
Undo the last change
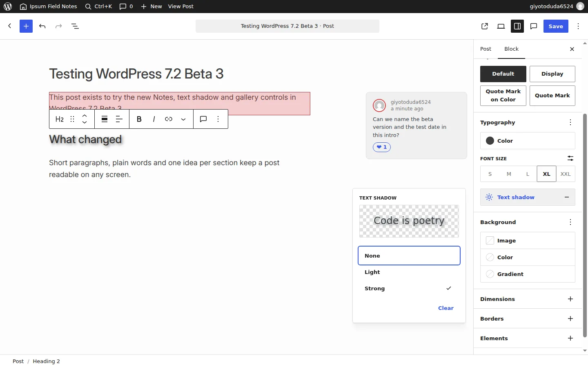[42, 26]
